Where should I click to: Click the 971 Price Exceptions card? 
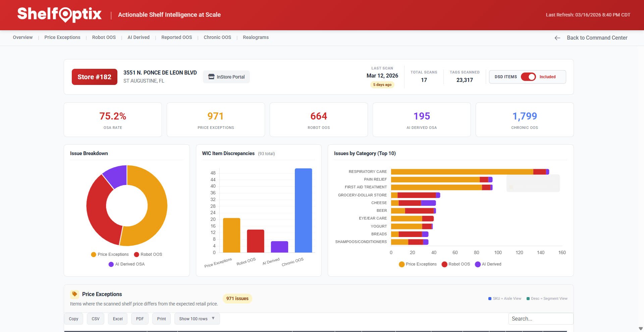[x=216, y=120]
